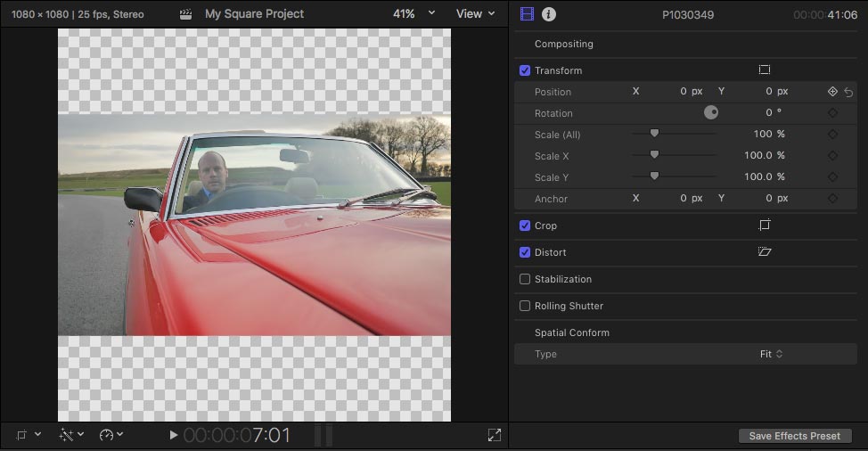This screenshot has height=451, width=868.
Task: Click the clapperboard project icon
Action: coord(186,14)
